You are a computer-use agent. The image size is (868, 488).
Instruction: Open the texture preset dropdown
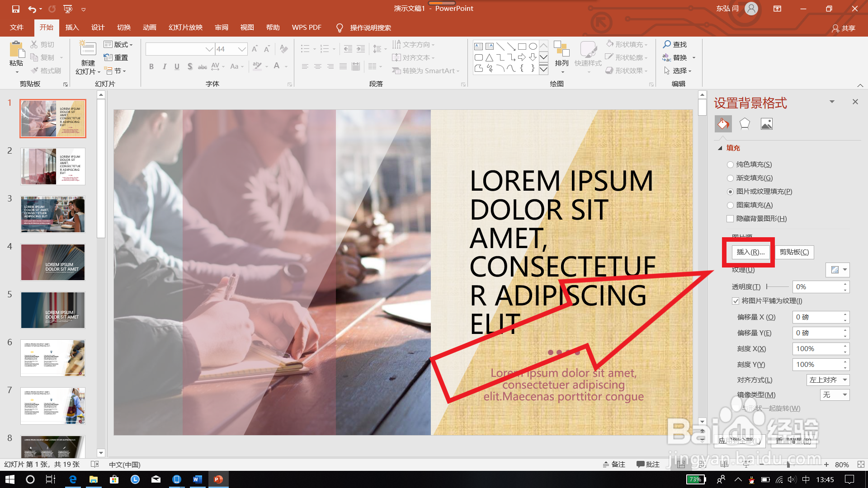pyautogui.click(x=838, y=270)
